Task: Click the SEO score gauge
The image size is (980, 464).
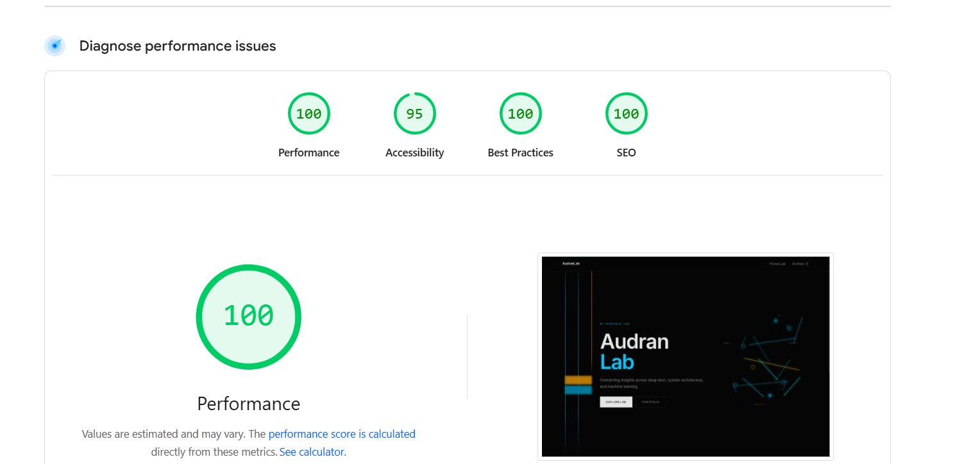Action: point(626,113)
